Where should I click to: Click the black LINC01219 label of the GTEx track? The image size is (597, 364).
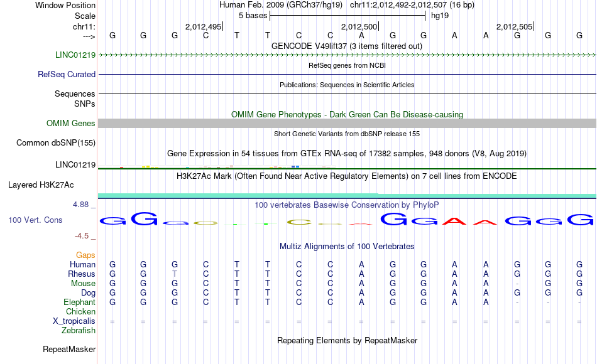(75, 164)
